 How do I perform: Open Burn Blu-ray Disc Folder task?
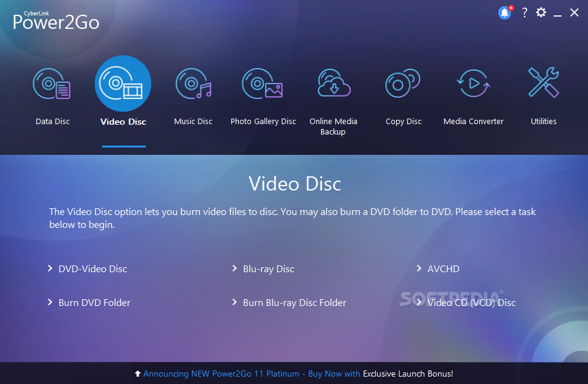coord(295,303)
